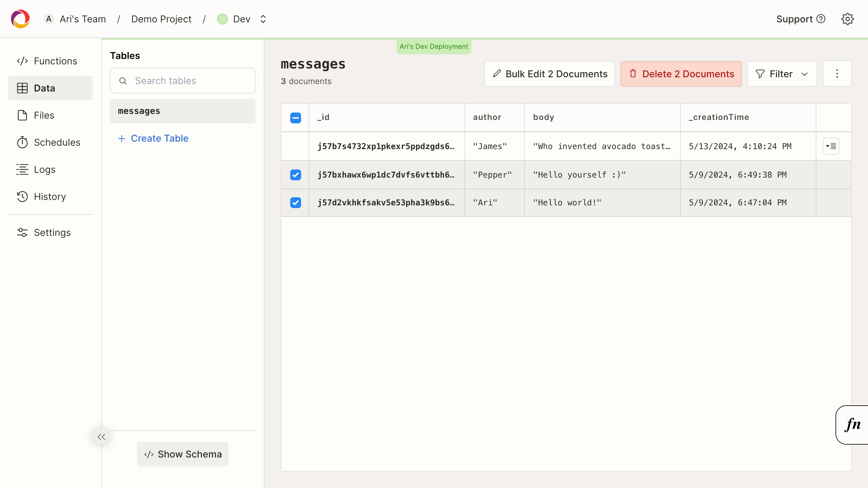
Task: Open the Data page
Action: click(x=51, y=88)
